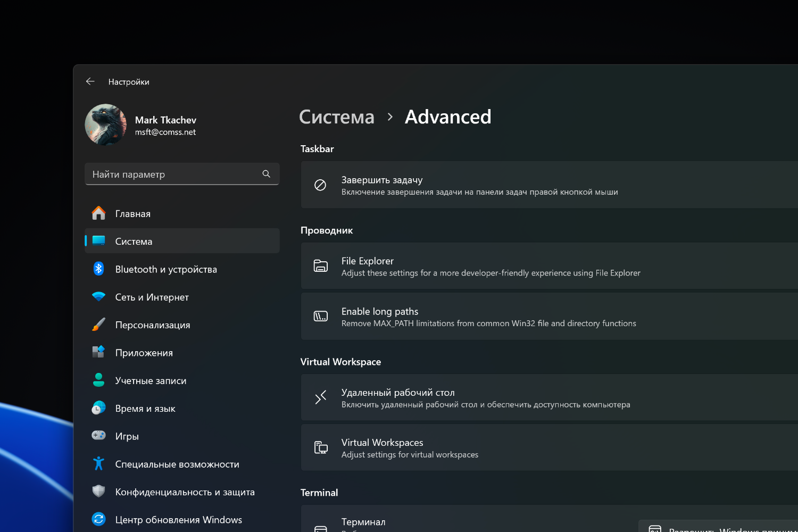Open Центр обновления Windows update icon
Viewport: 798px width, 532px height.
(x=99, y=519)
